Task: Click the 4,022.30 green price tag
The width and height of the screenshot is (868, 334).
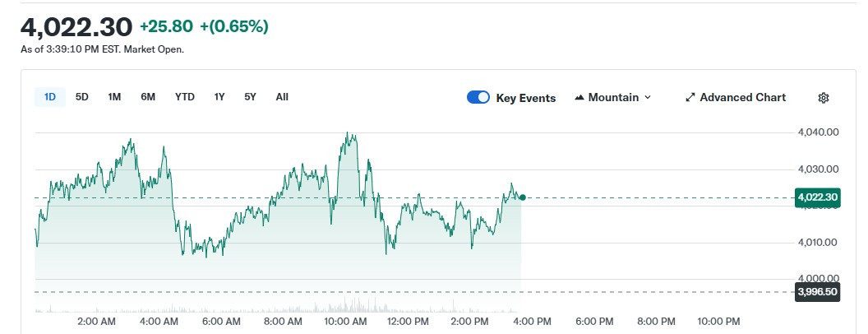Action: [817, 197]
